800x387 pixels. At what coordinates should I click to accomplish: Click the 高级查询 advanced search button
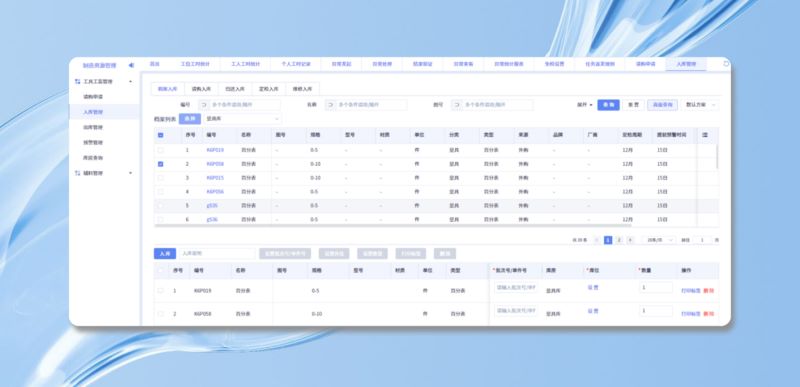pyautogui.click(x=662, y=105)
